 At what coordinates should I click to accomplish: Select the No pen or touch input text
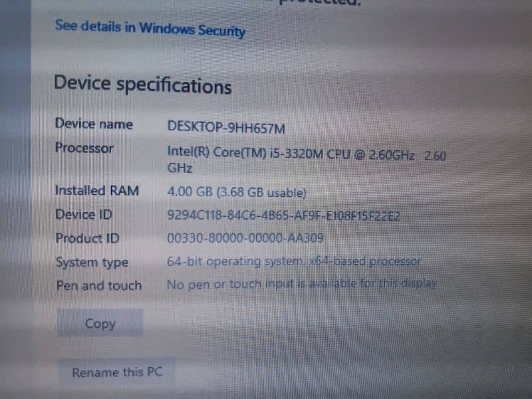tap(302, 284)
